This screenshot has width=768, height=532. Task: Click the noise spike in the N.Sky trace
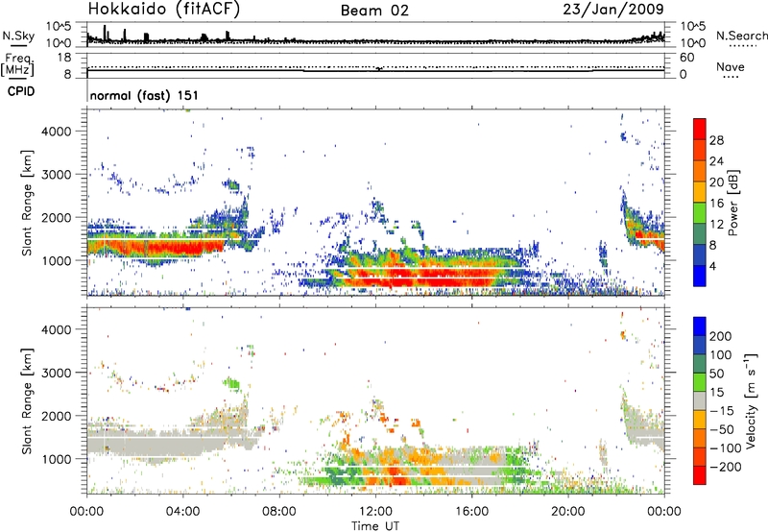click(105, 34)
